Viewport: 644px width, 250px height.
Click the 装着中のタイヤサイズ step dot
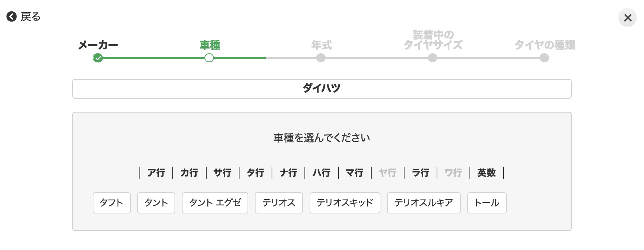[x=433, y=58]
